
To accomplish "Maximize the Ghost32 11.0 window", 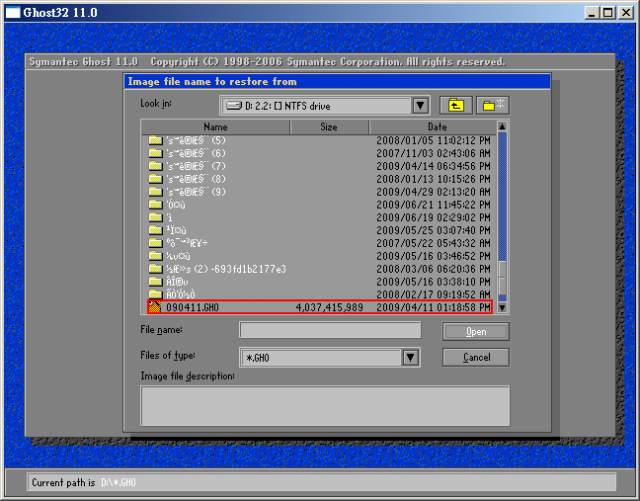I will tap(608, 13).
